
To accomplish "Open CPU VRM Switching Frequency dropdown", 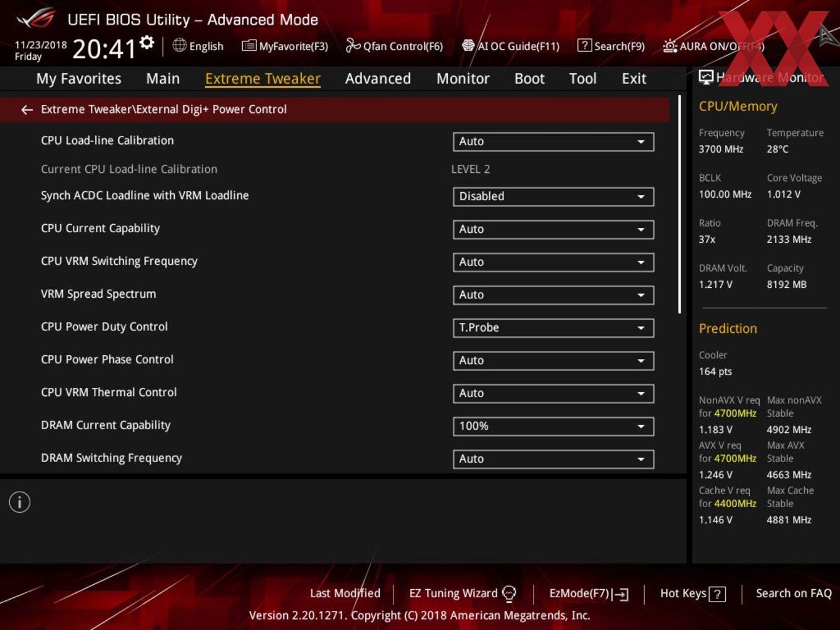I will click(x=553, y=262).
